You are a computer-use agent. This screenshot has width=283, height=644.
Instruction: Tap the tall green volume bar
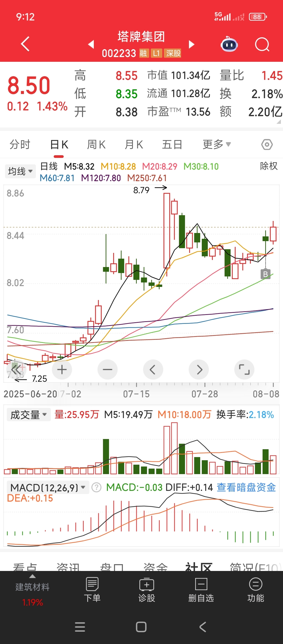pyautogui.click(x=106, y=457)
